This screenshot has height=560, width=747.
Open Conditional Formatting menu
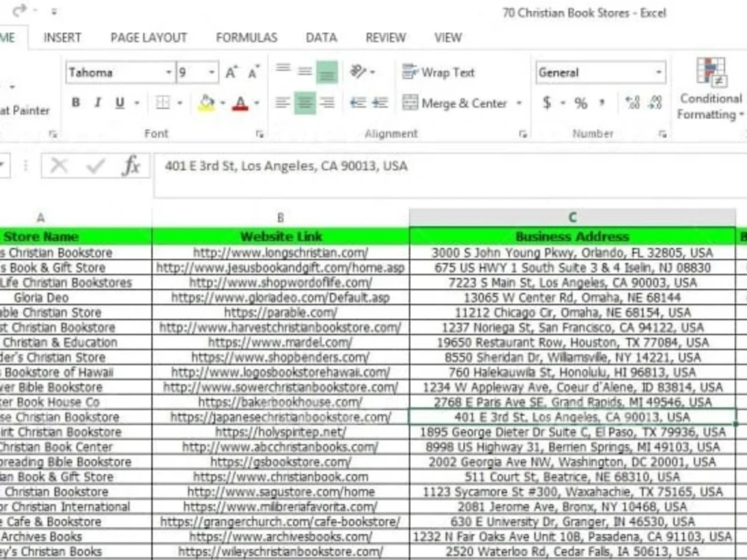point(710,89)
